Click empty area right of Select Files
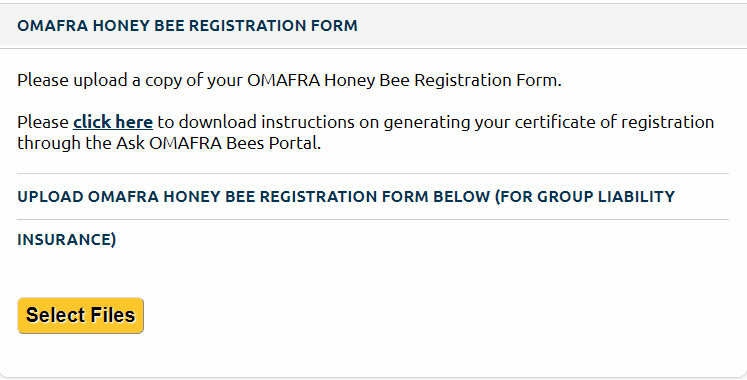747x380 pixels. 429,315
